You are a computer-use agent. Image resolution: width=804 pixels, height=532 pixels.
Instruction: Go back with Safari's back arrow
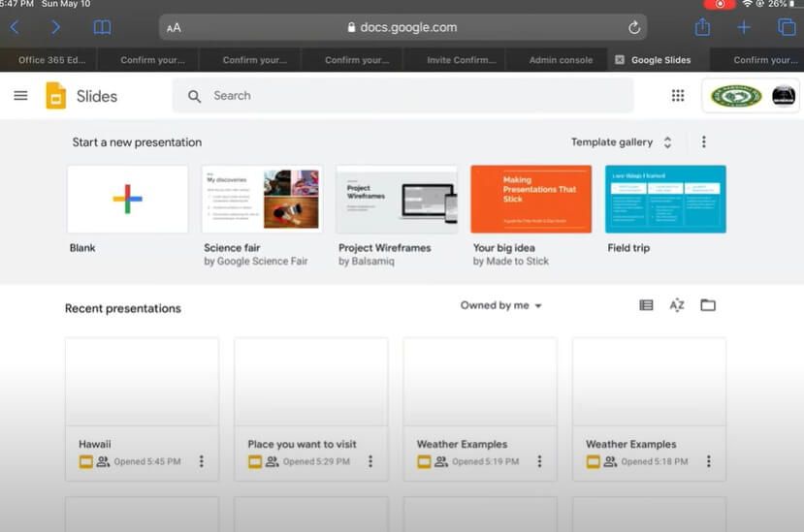click(15, 27)
